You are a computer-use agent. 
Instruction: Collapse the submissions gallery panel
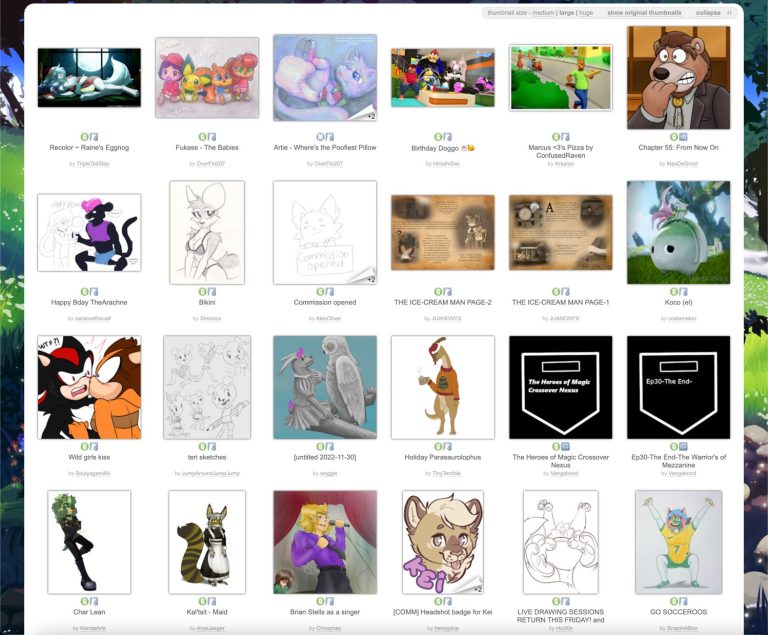708,13
